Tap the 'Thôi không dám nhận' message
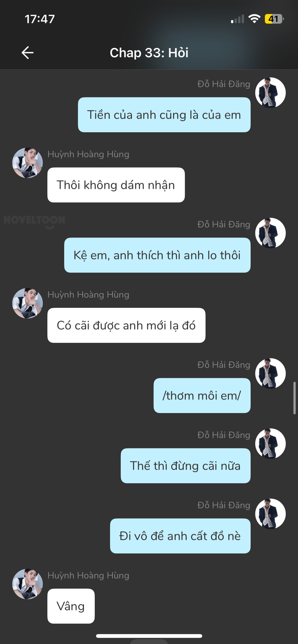Screen dimensions: 298x644 tap(116, 185)
